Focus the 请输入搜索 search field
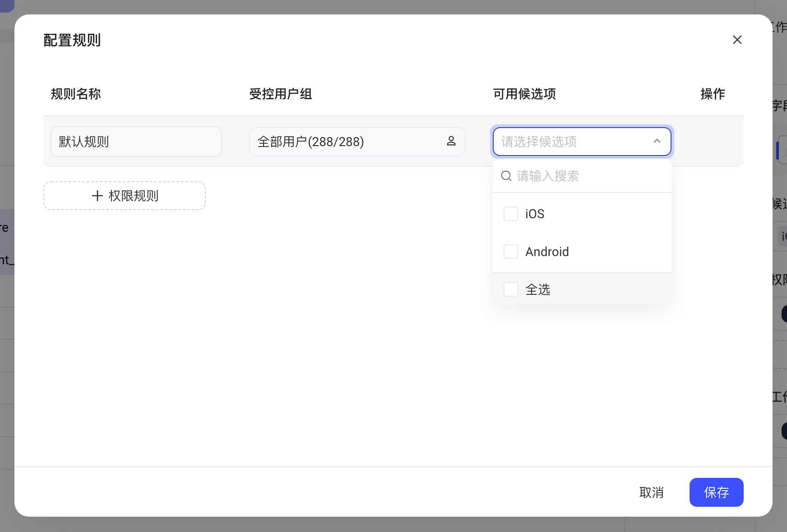The image size is (787, 532). click(x=582, y=176)
